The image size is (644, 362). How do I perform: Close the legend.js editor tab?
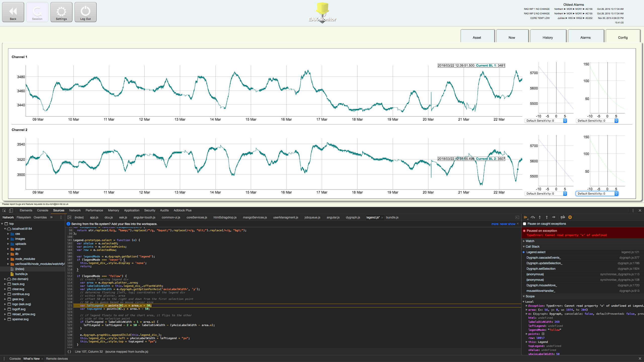point(382,217)
